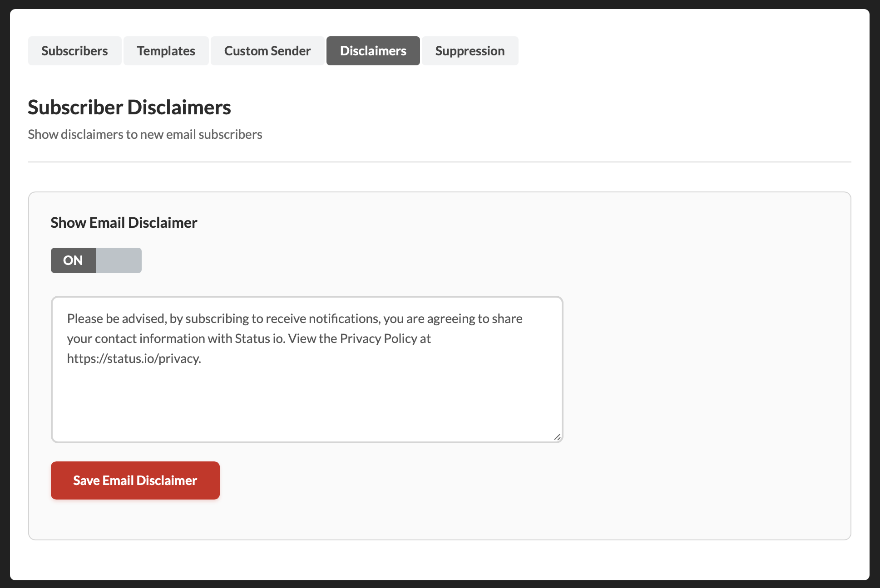
Task: Open the Suppression tab
Action: click(470, 51)
